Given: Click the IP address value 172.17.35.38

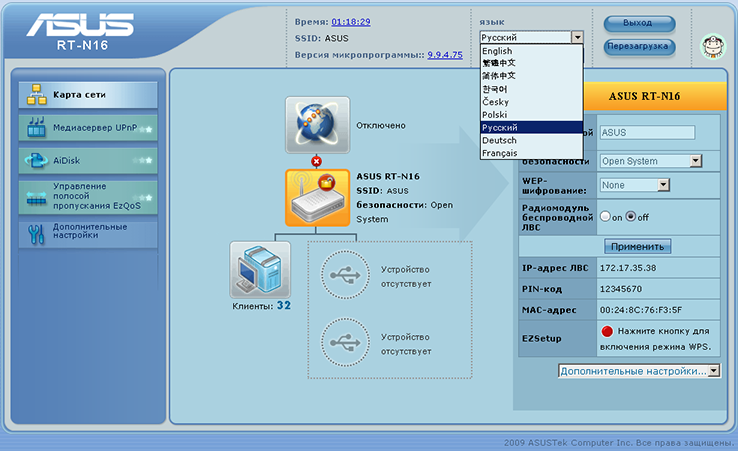Looking at the screenshot, I should 628,268.
